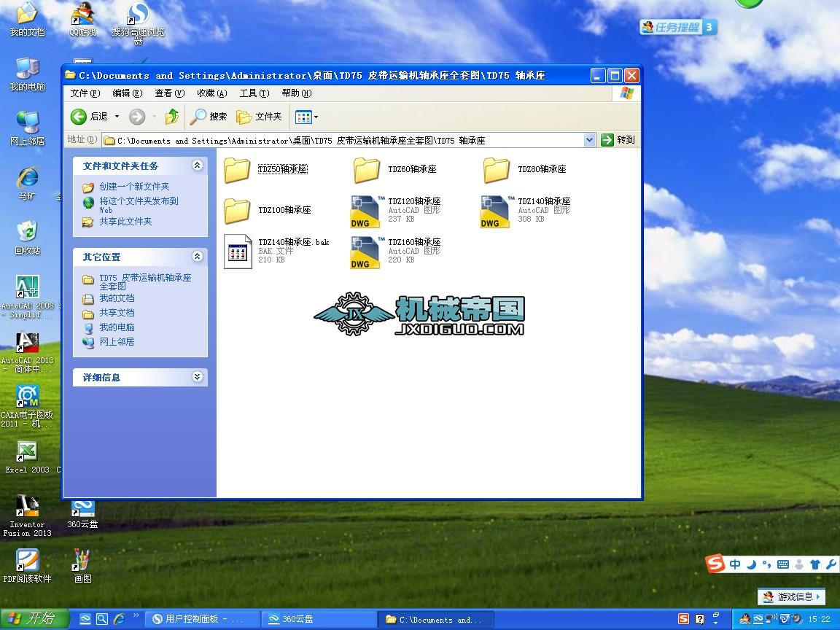Open 共享文档 in Other Places

click(117, 313)
